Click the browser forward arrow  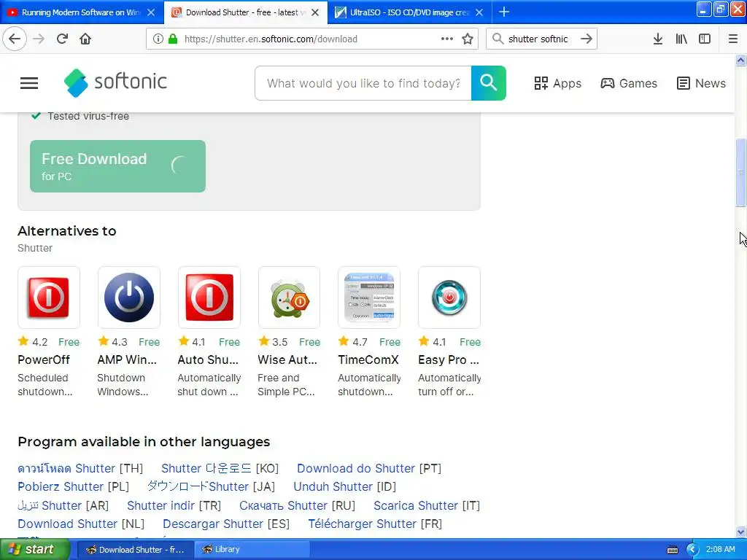tap(39, 39)
